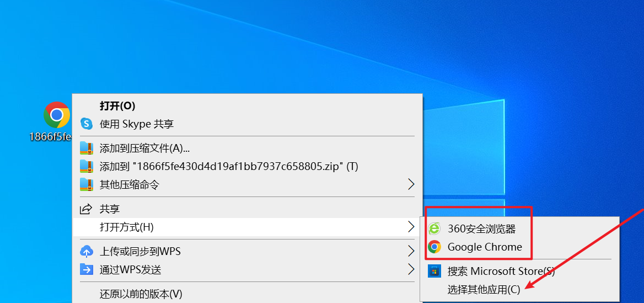The width and height of the screenshot is (644, 303).
Task: Click the Google Chrome icon in submenu
Action: click(x=434, y=247)
